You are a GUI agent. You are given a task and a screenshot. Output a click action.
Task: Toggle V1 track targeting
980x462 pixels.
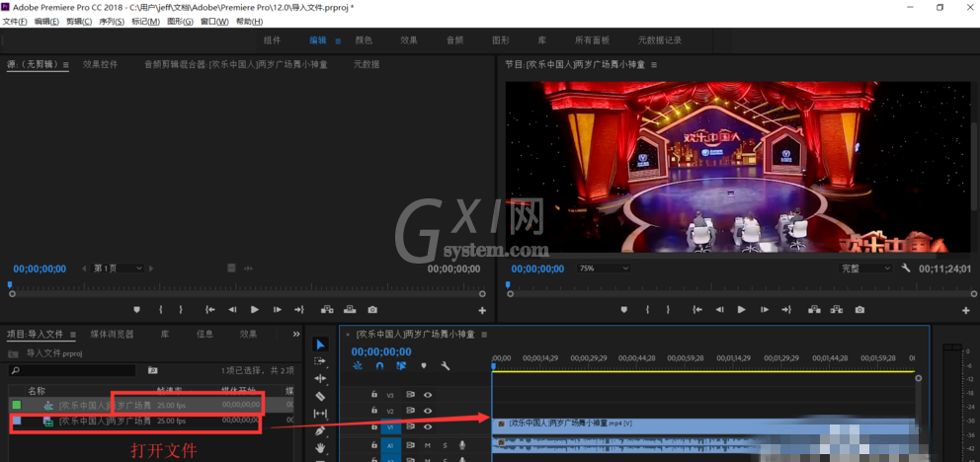pyautogui.click(x=390, y=427)
